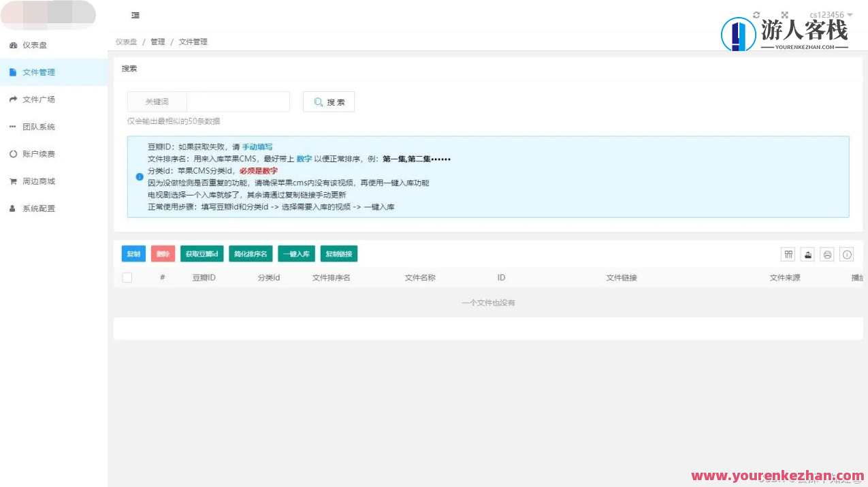The width and height of the screenshot is (868, 487).
Task: Click the export icon above the table
Action: 807,253
